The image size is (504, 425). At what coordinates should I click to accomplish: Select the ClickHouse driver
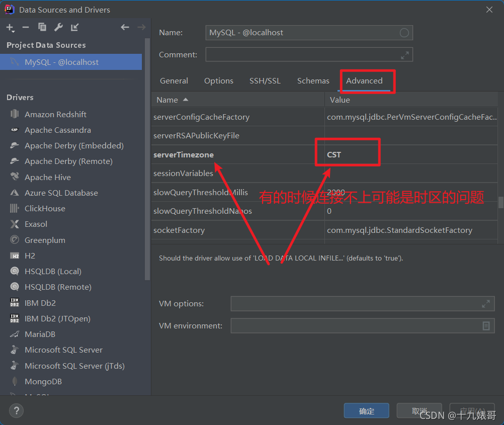(x=45, y=209)
